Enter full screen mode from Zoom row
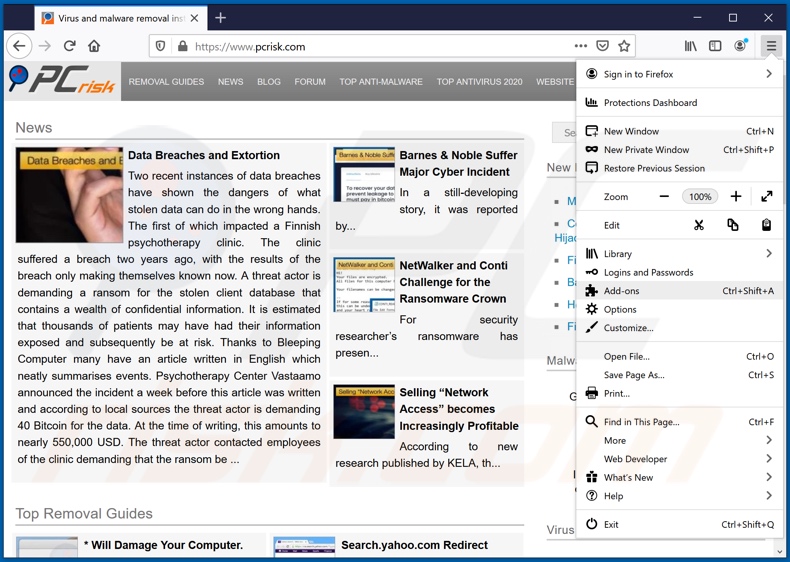The width and height of the screenshot is (790, 562). click(766, 197)
